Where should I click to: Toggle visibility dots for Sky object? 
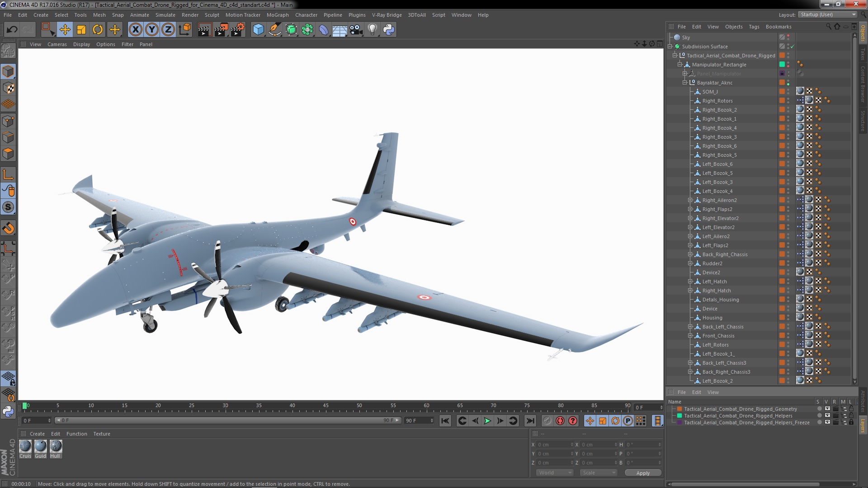(788, 38)
